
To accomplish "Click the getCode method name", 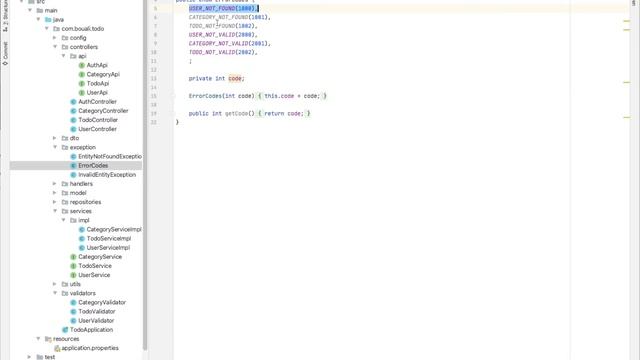I will [236, 113].
